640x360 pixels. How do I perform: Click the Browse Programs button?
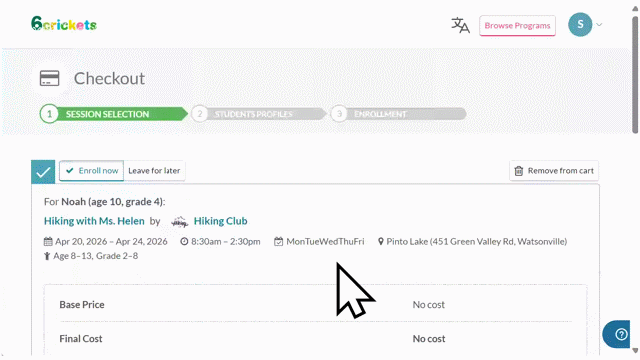[x=517, y=26]
